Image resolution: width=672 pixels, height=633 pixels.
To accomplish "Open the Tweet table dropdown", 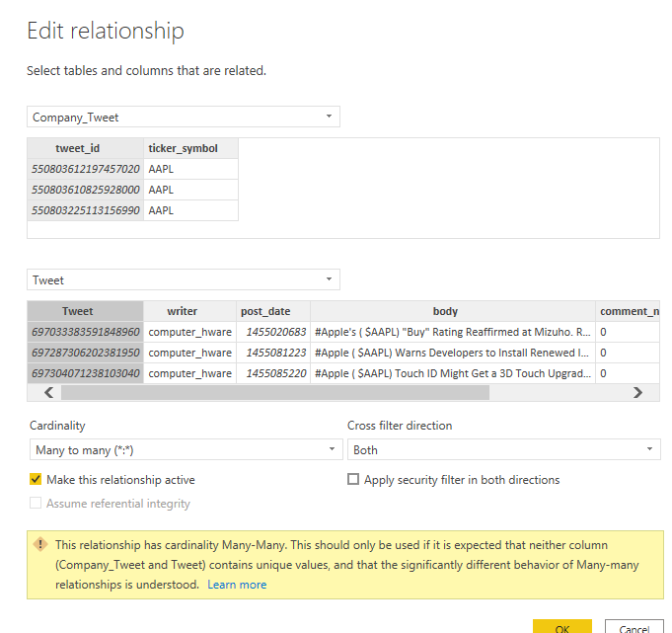I will click(x=184, y=279).
